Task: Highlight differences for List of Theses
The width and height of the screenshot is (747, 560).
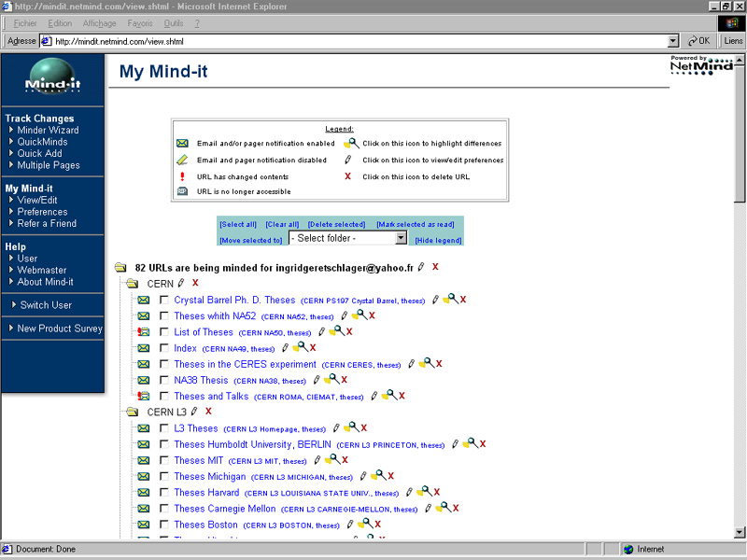Action: pyautogui.click(x=336, y=331)
